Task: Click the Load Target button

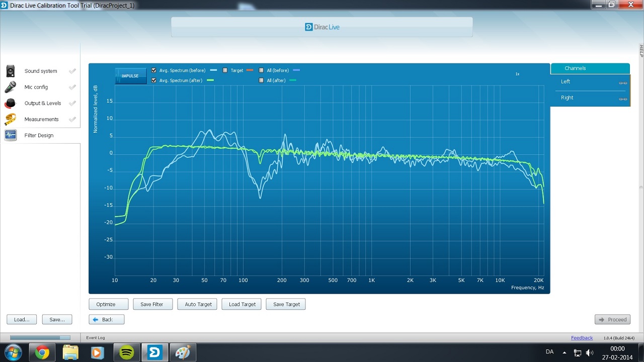Action: pos(242,304)
